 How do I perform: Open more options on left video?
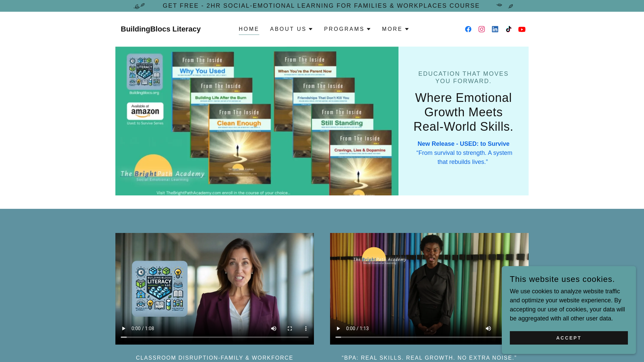click(306, 328)
